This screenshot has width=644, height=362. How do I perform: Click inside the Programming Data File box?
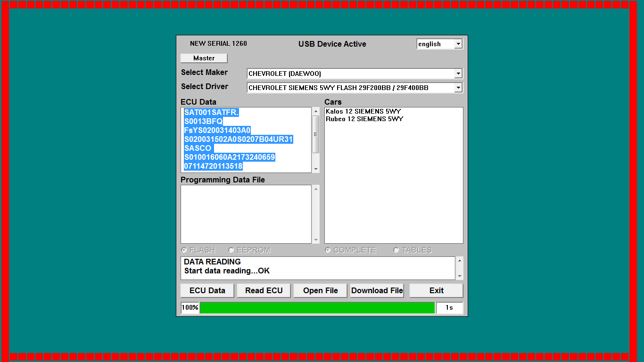click(x=246, y=214)
